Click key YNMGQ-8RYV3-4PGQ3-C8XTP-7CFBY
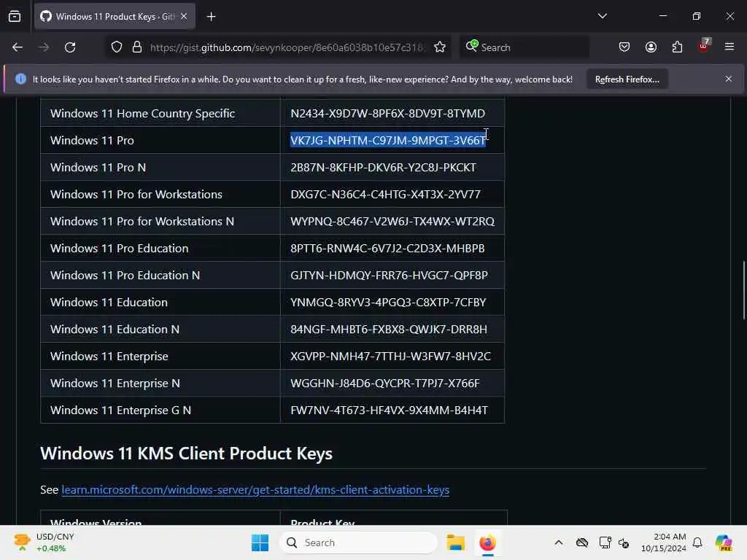The image size is (747, 560). (x=388, y=303)
